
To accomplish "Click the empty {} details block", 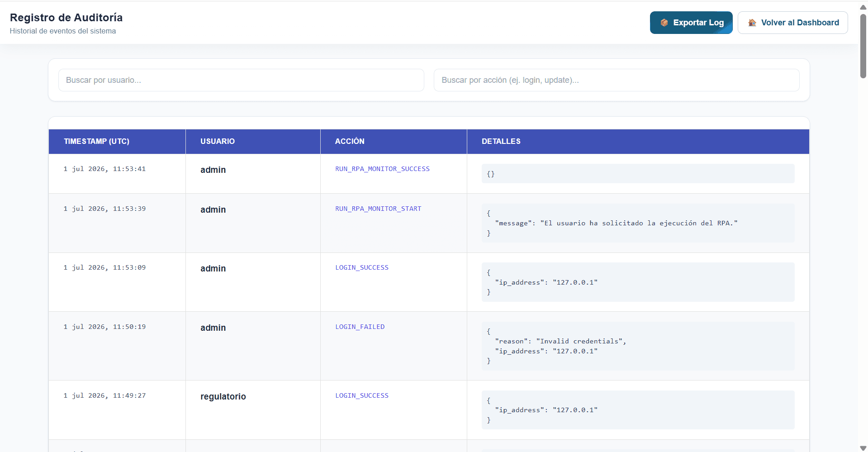I will coord(638,174).
